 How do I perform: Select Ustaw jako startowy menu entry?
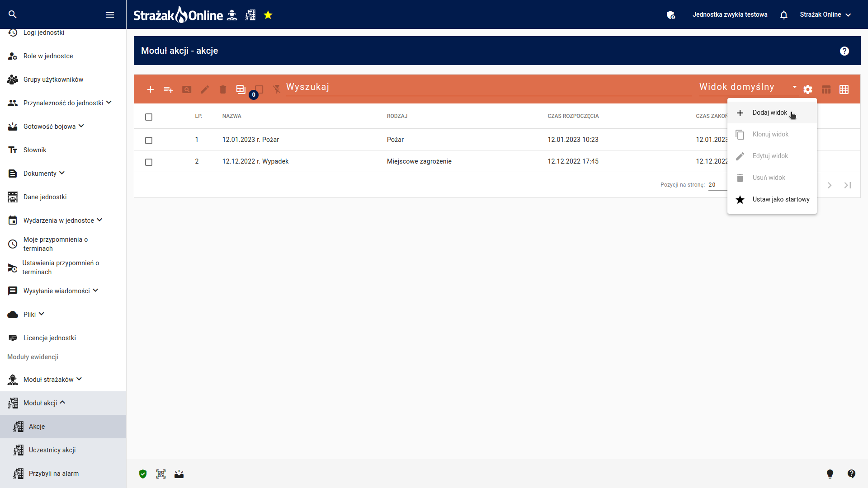click(772, 199)
